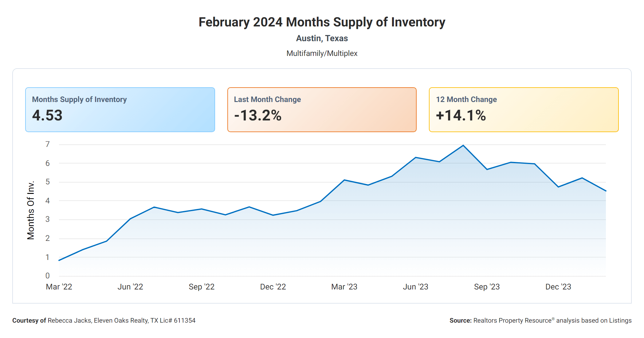644x338 pixels.
Task: Click the February 2024 chart title
Action: coord(322,22)
